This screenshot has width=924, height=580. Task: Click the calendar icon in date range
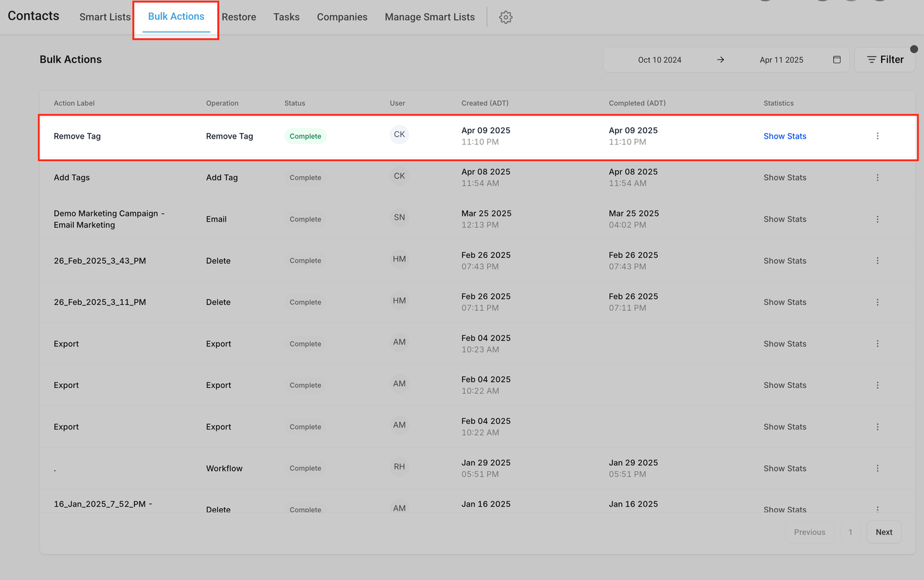(x=836, y=59)
